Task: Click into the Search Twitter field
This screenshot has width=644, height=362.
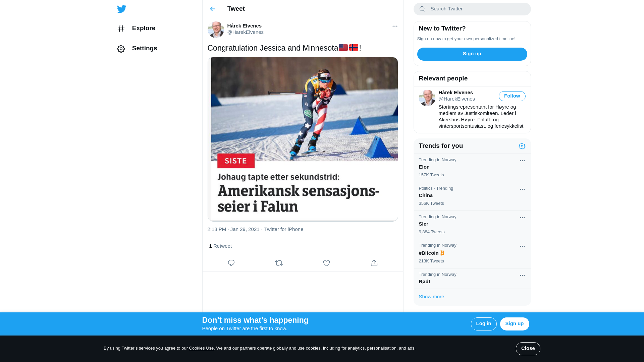Action: point(472,9)
